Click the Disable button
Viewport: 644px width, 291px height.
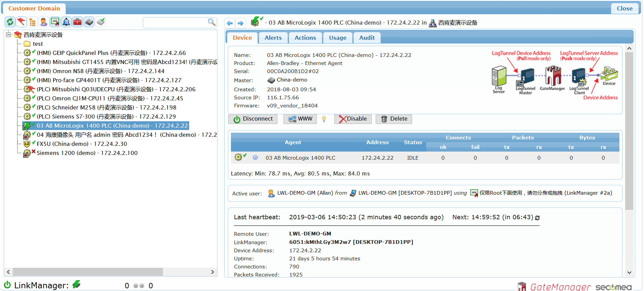pyautogui.click(x=353, y=119)
